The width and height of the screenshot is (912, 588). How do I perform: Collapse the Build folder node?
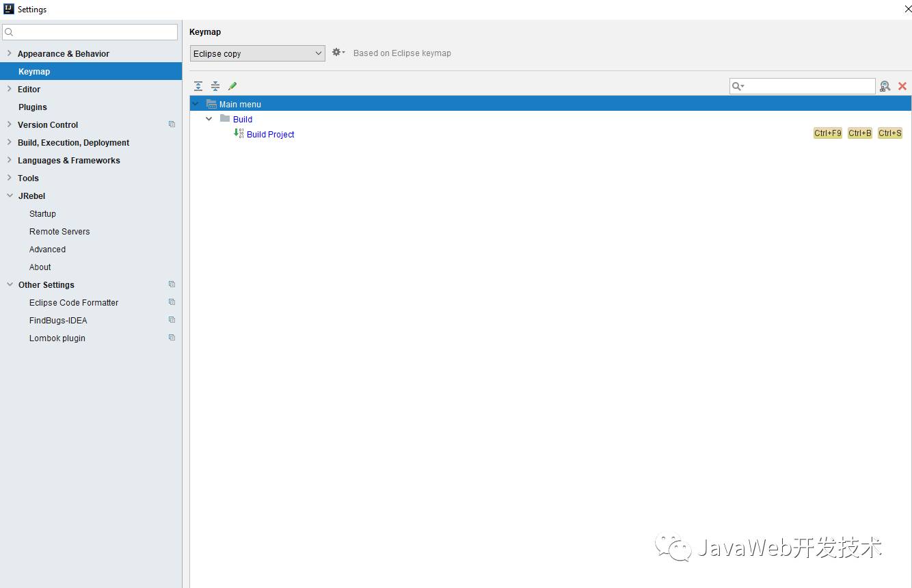tap(209, 119)
